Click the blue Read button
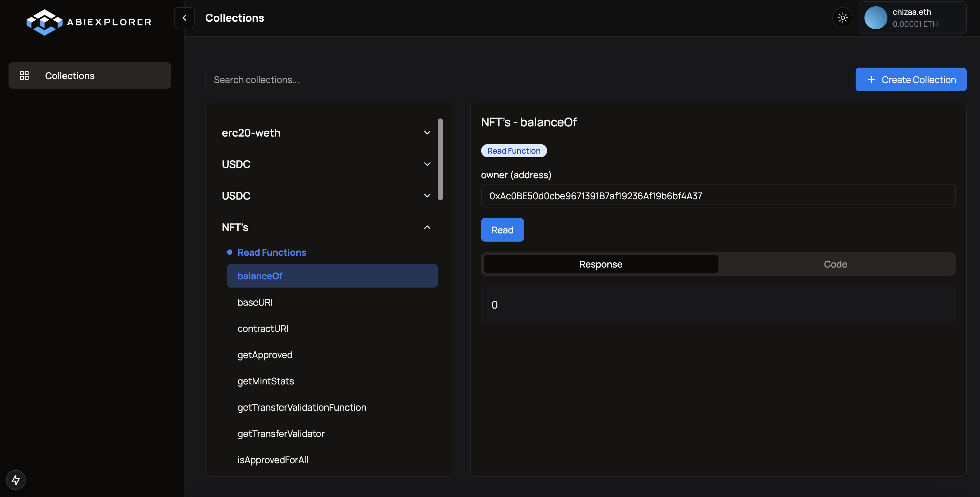 502,230
